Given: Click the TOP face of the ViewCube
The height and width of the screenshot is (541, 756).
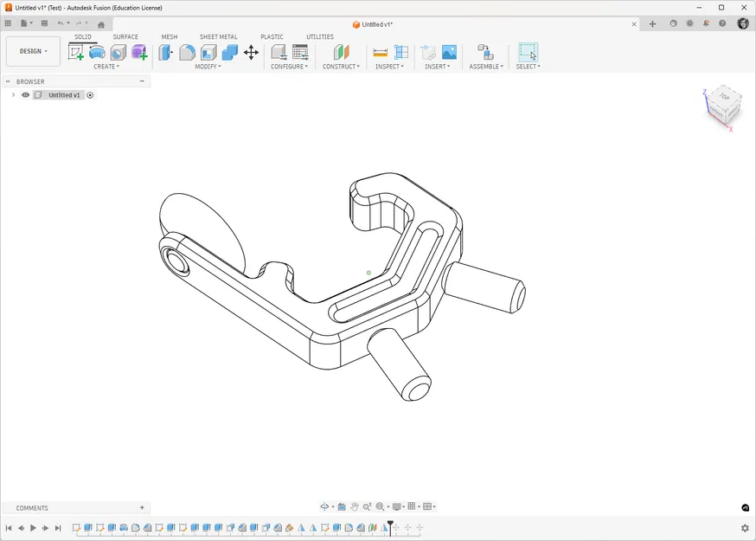Looking at the screenshot, I should tap(725, 97).
